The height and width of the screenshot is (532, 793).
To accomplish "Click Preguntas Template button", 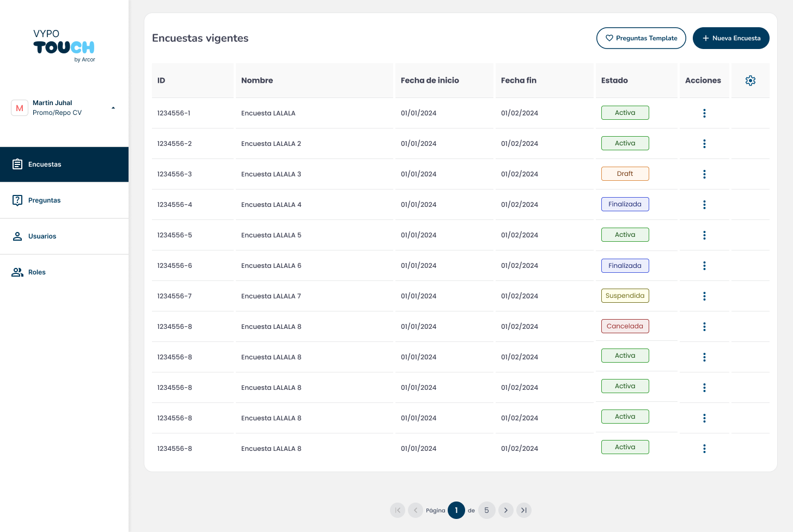I will tap(641, 38).
